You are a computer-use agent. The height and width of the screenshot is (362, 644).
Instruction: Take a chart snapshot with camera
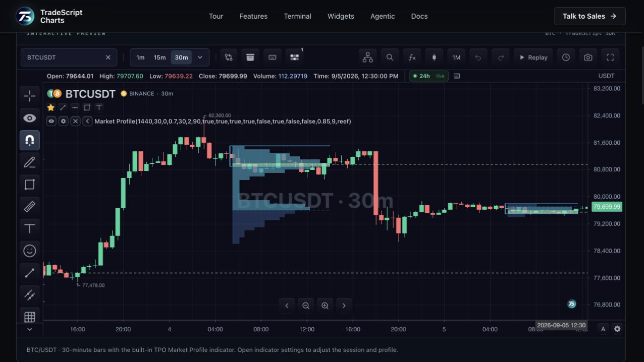coord(588,57)
